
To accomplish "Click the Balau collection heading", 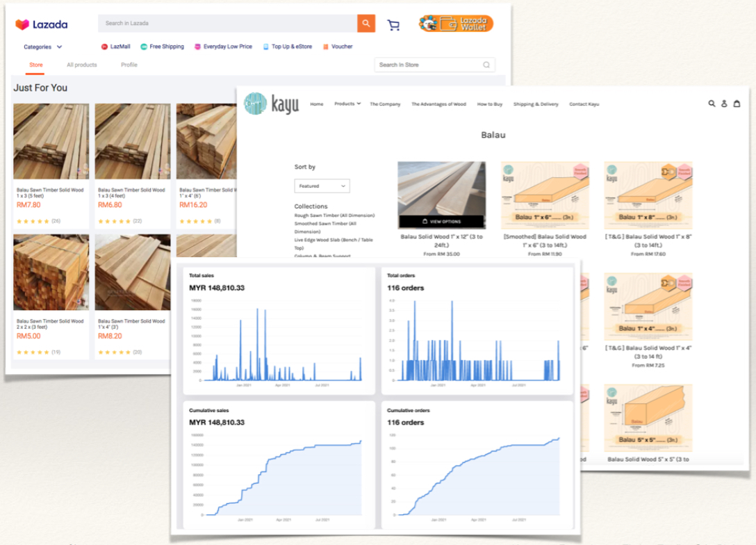I will pos(493,135).
